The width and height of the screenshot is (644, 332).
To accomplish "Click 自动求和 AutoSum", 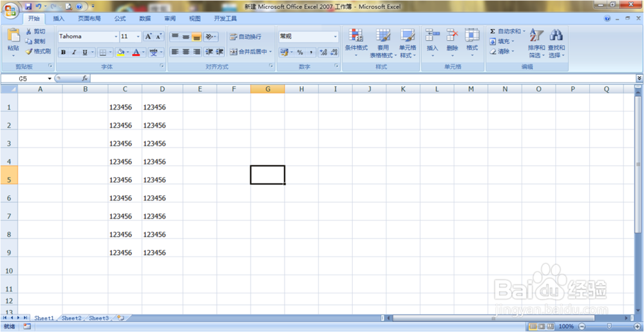I will pyautogui.click(x=505, y=31).
